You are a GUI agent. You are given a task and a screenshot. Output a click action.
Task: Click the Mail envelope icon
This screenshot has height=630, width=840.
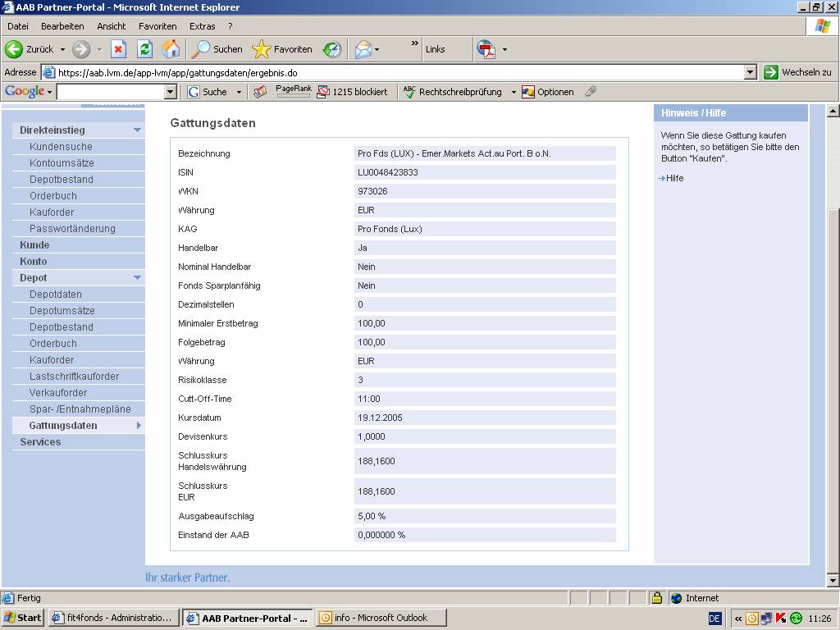(363, 49)
